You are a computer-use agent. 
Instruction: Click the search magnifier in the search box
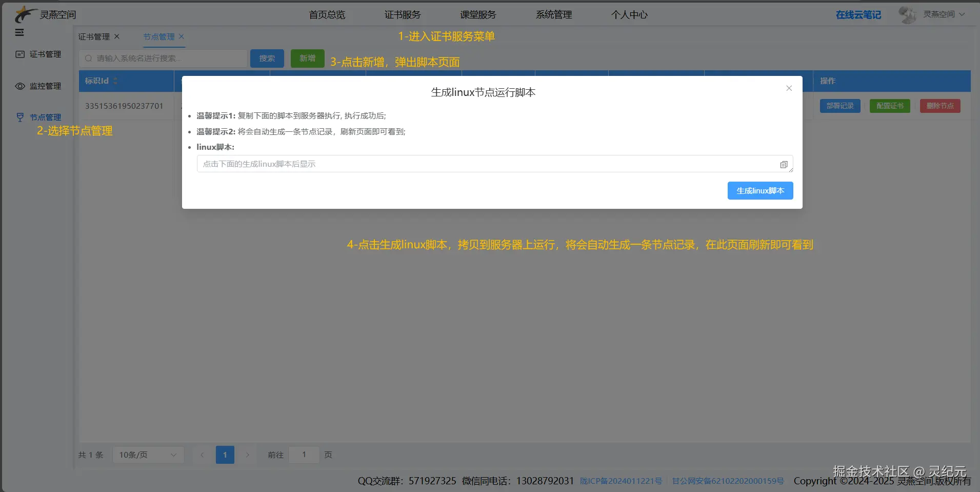(88, 58)
